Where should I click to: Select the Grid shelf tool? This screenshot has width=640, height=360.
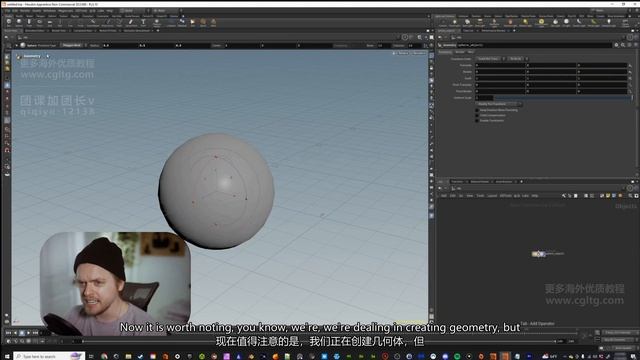49,22
